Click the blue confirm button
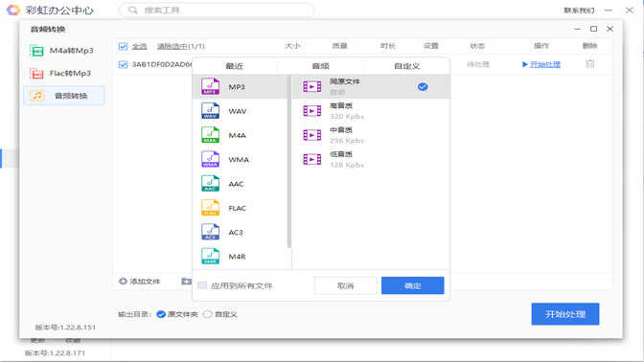This screenshot has width=644, height=362. click(x=412, y=285)
